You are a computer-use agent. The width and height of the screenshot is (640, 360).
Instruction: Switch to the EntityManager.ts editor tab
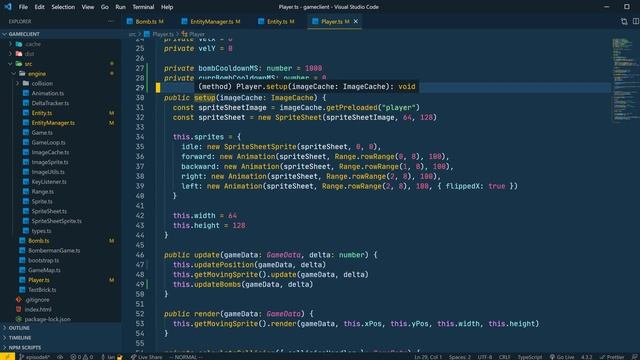[x=211, y=22]
